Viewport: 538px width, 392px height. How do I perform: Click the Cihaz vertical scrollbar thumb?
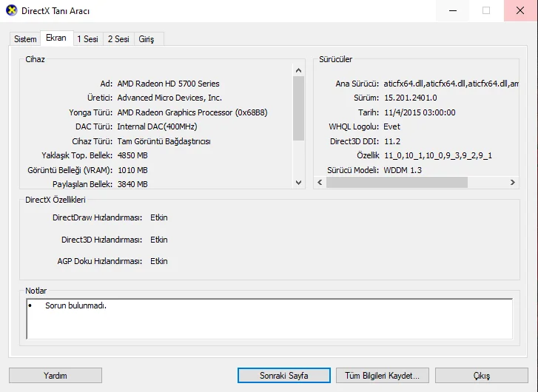tap(298, 109)
